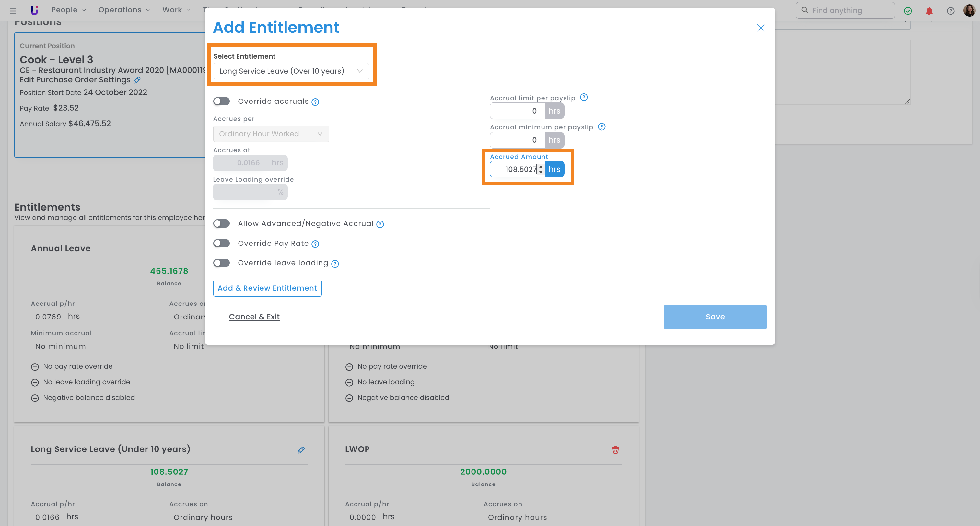The height and width of the screenshot is (526, 980).
Task: Show help for Accrual limit per payslip
Action: [x=584, y=97]
